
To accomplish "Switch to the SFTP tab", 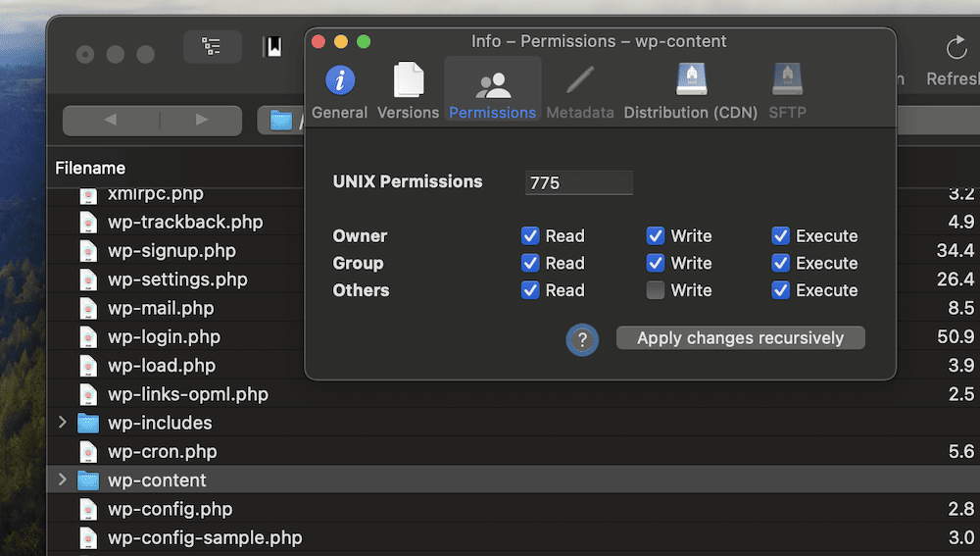I will coord(788,91).
